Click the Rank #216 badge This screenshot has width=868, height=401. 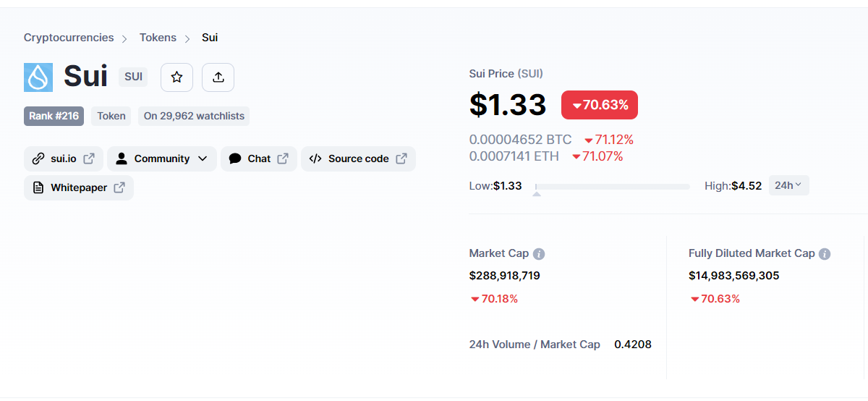click(x=54, y=116)
